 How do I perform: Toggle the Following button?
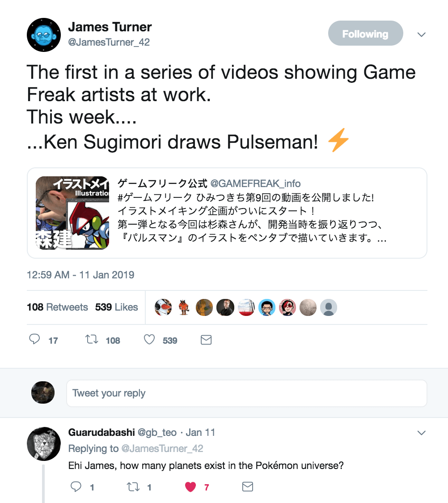(x=365, y=34)
